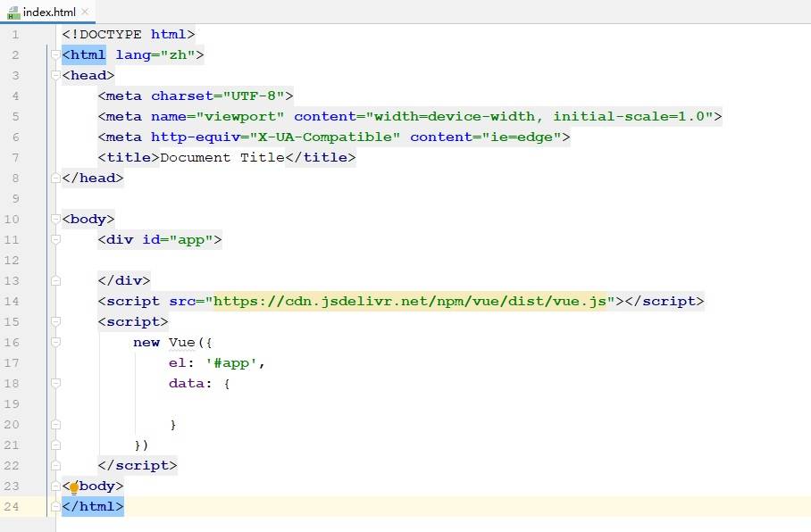Image resolution: width=811 pixels, height=532 pixels.
Task: Click line number 14 in the gutter
Action: tap(11, 301)
